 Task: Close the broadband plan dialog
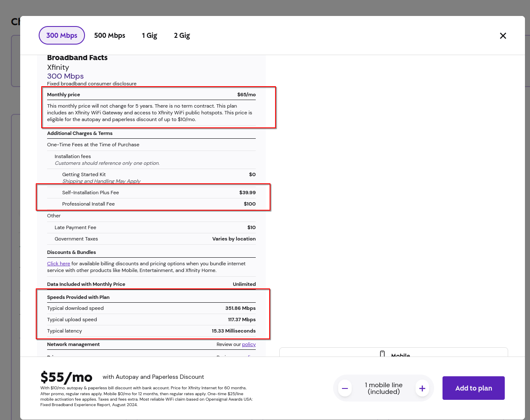pyautogui.click(x=503, y=36)
